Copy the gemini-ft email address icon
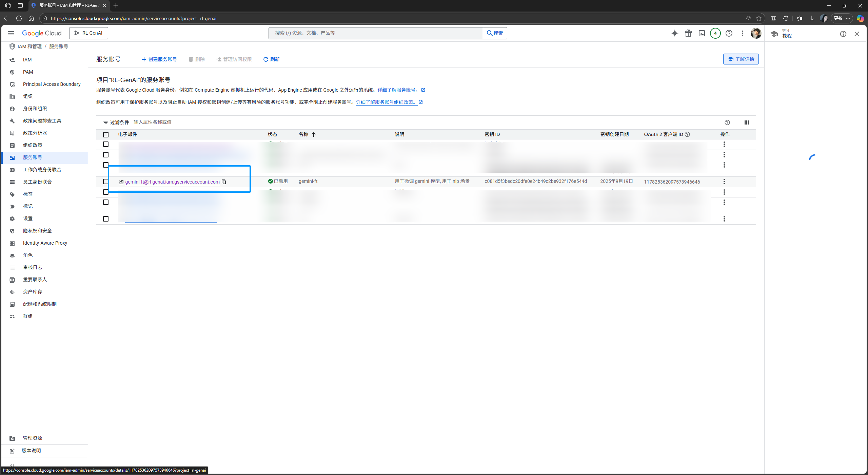 pos(224,182)
